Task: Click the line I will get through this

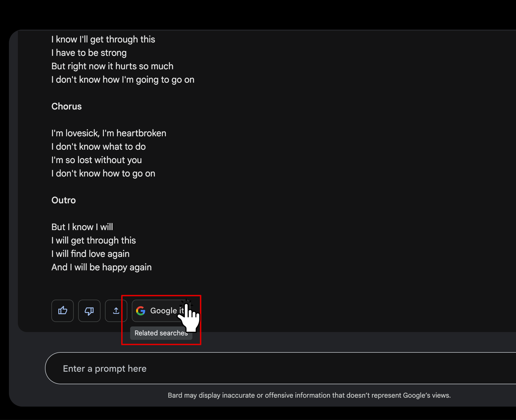Action: (94, 240)
